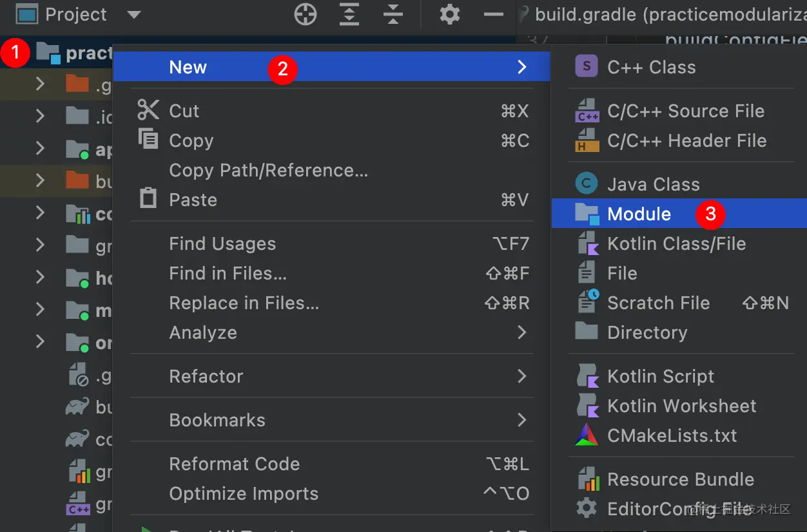Click the Resource Bundle icon
This screenshot has height=532, width=807.
tap(586, 479)
